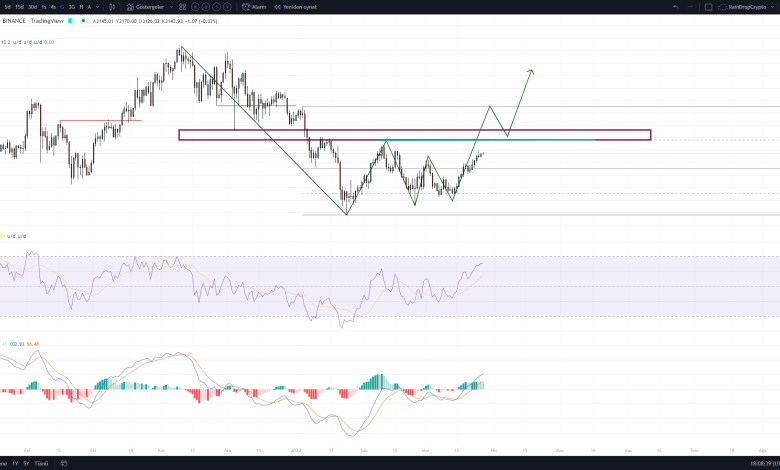Open indicator templates grid icon
The height and width of the screenshot is (470, 780).
pos(183,7)
